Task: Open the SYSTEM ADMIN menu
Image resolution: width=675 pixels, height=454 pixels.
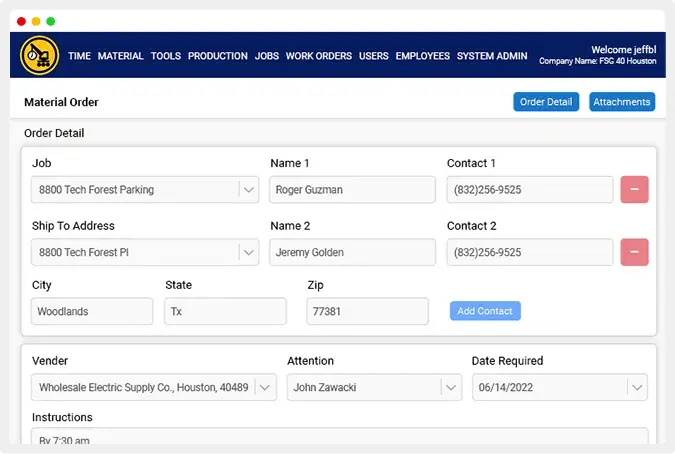Action: tap(492, 56)
